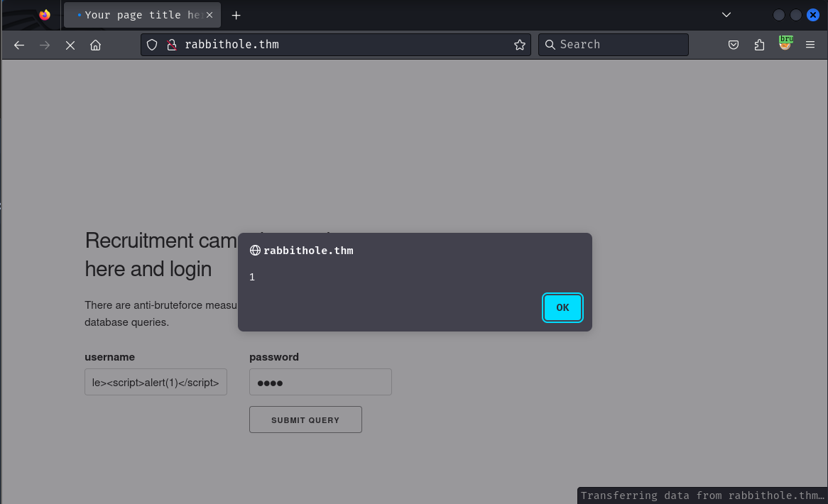Click the OK button in the alert
Viewport: 828px width, 504px height.
click(x=562, y=307)
